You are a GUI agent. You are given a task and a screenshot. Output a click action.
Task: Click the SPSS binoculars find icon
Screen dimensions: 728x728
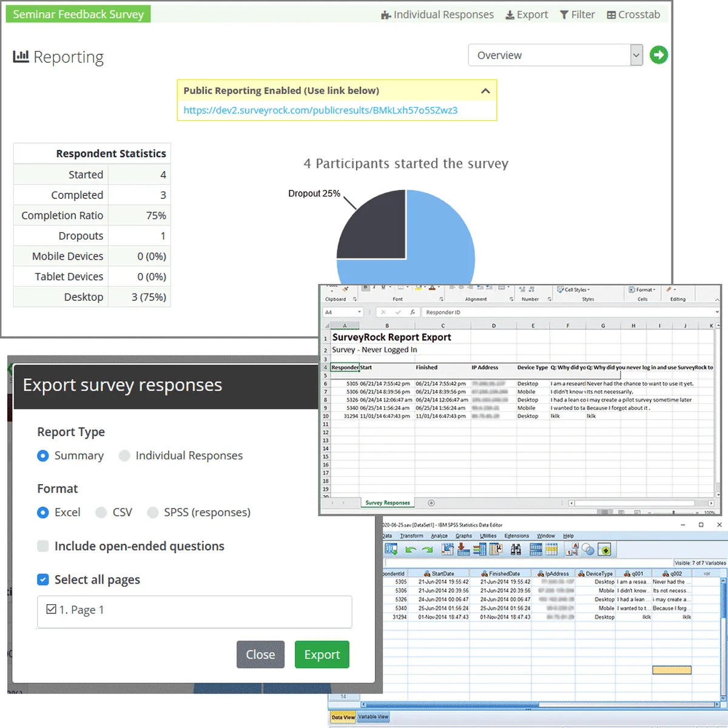516,550
